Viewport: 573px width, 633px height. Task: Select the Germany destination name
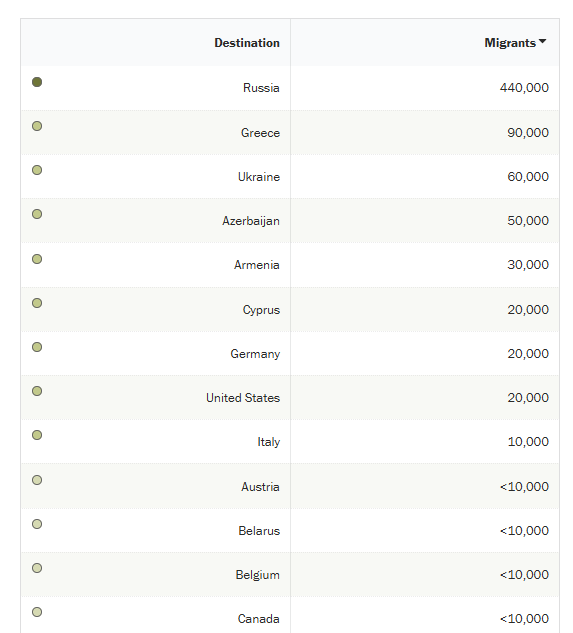(x=255, y=354)
